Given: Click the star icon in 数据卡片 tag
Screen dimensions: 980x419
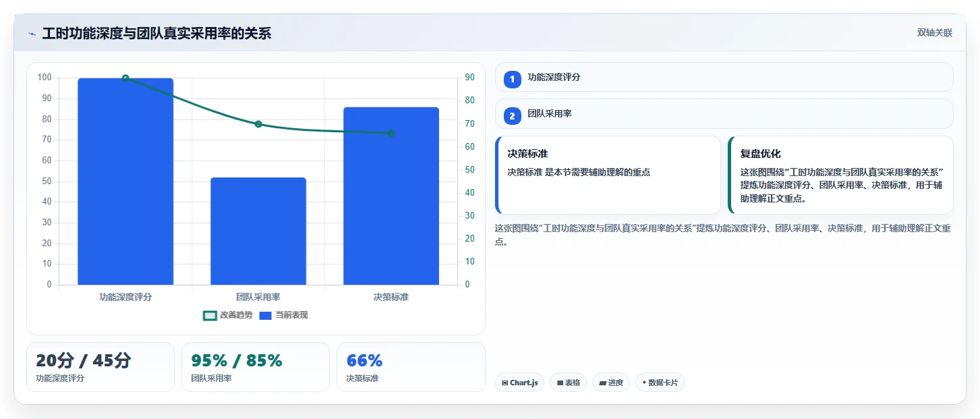Looking at the screenshot, I should click(644, 383).
